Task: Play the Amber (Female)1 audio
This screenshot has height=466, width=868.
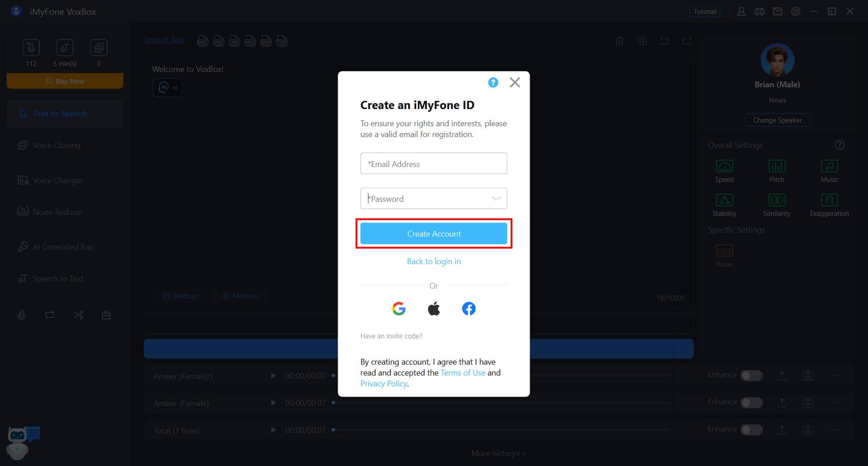Action: [273, 376]
